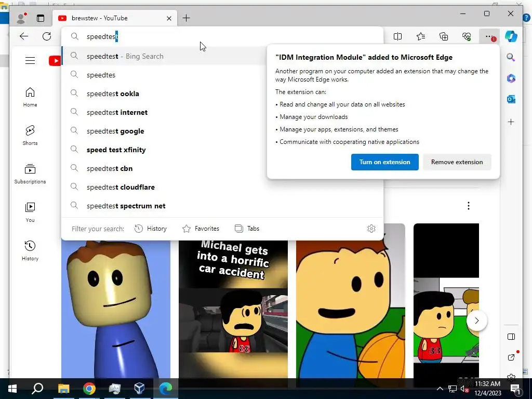Reload the page with refresh icon
Image resolution: width=532 pixels, height=399 pixels.
(47, 36)
